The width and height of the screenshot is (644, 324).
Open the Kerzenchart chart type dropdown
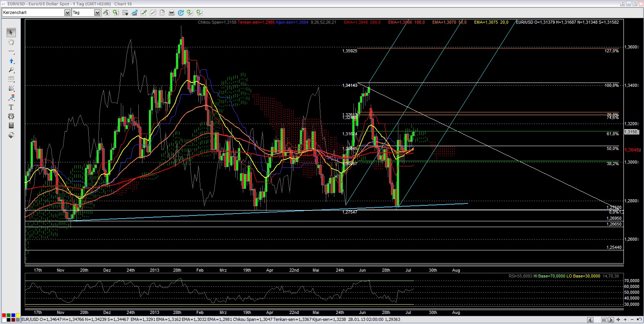coord(67,13)
